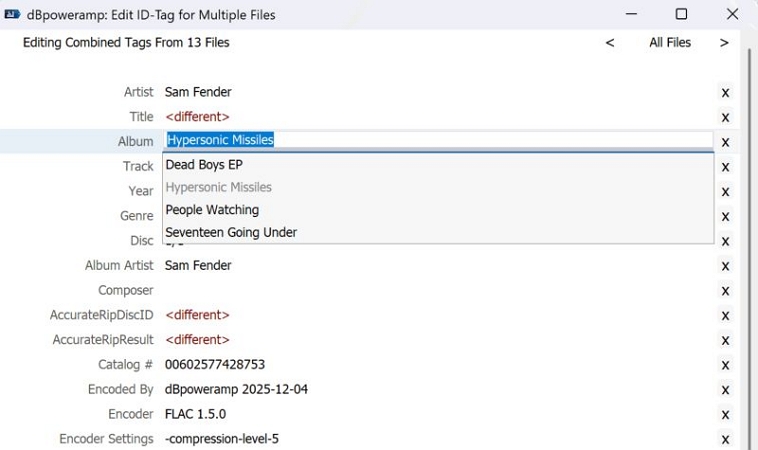This screenshot has height=450, width=758.
Task: Click the Artist value Sam Fender
Action: (198, 92)
